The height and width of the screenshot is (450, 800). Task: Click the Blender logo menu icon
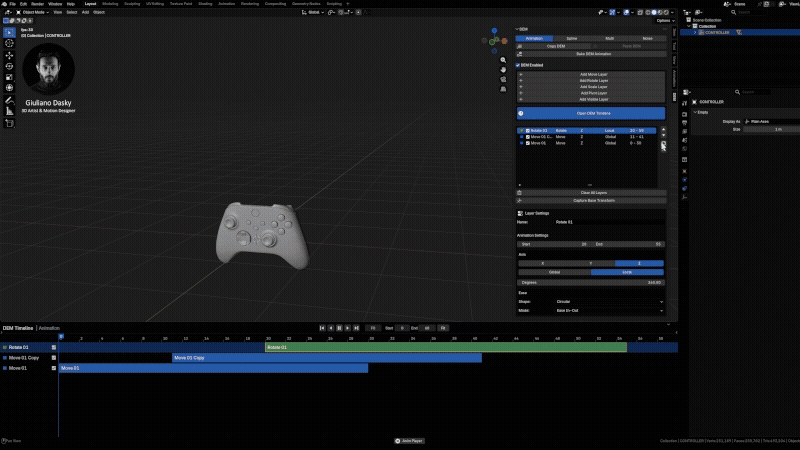5,4
